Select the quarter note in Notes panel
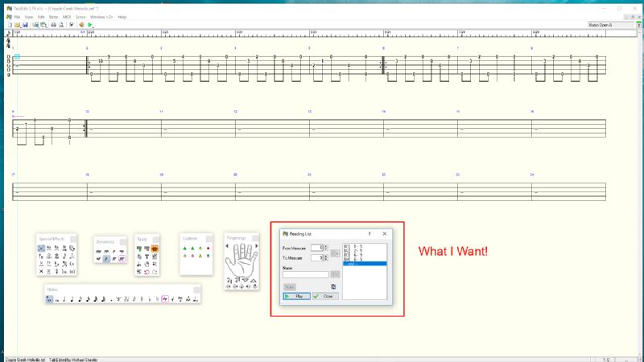The width and height of the screenshot is (644, 362). pos(72,299)
